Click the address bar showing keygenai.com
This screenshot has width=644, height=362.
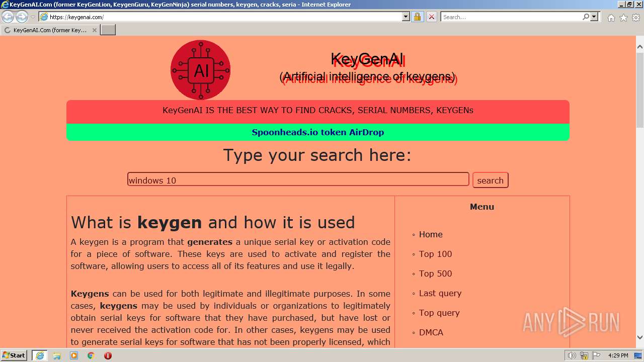[221, 17]
